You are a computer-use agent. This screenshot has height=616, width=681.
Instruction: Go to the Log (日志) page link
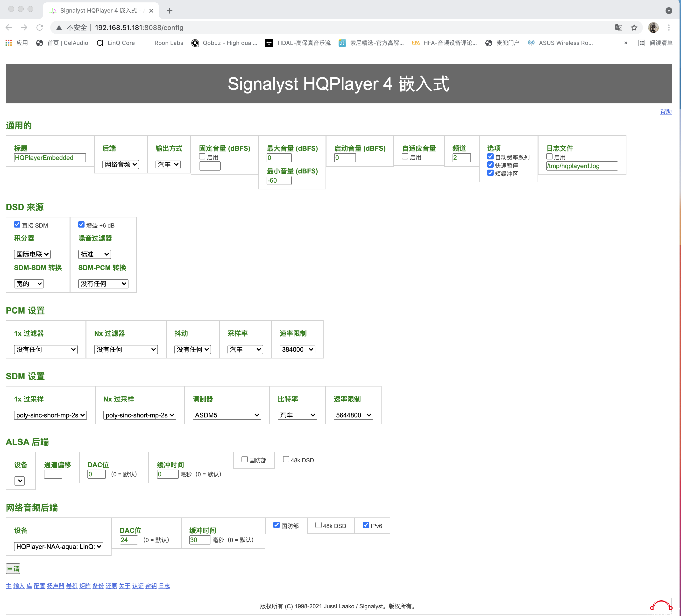[x=164, y=586]
